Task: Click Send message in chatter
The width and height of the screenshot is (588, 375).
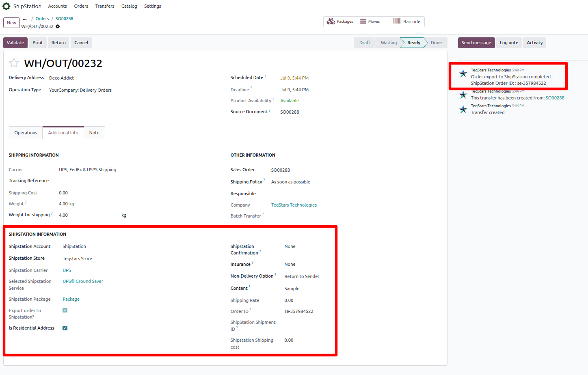Action: pyautogui.click(x=476, y=43)
